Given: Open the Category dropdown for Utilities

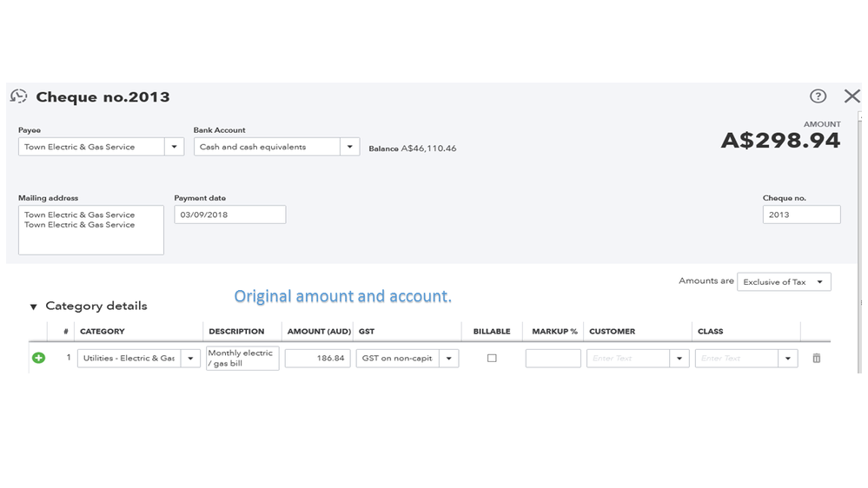Looking at the screenshot, I should (190, 358).
